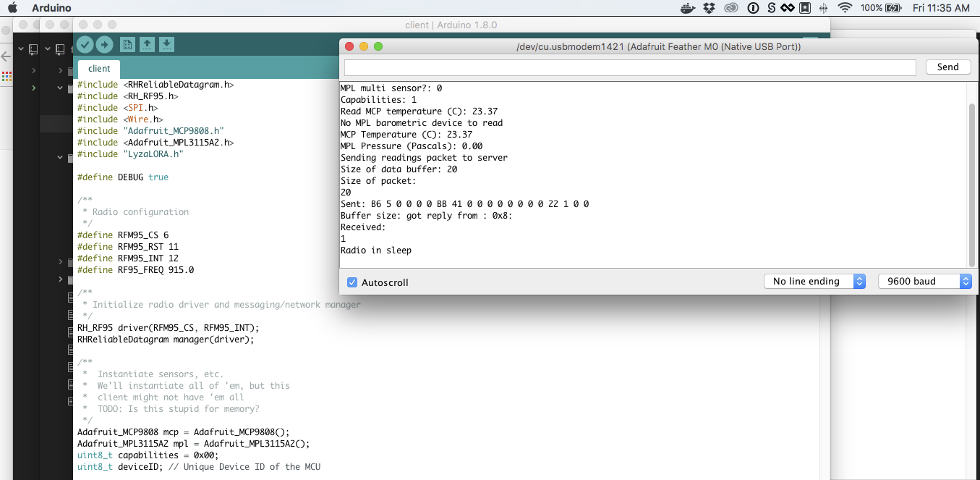Click the first book project icon in dark sidebar

(33, 49)
